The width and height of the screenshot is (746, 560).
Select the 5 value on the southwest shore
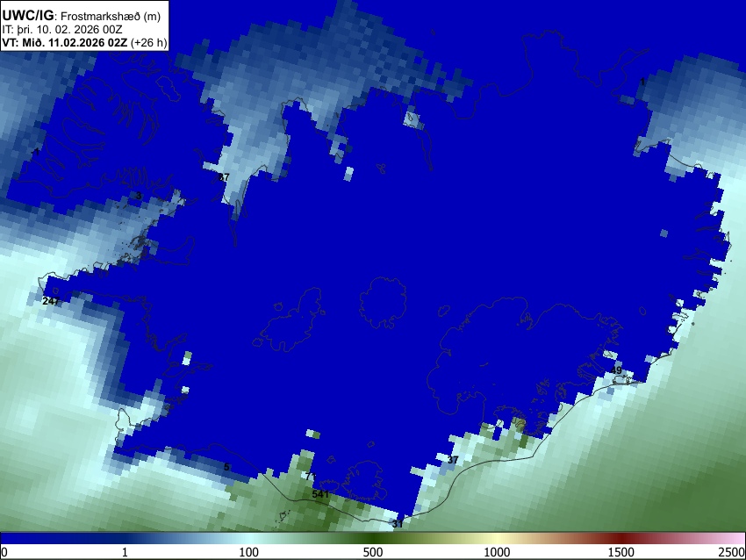point(226,467)
